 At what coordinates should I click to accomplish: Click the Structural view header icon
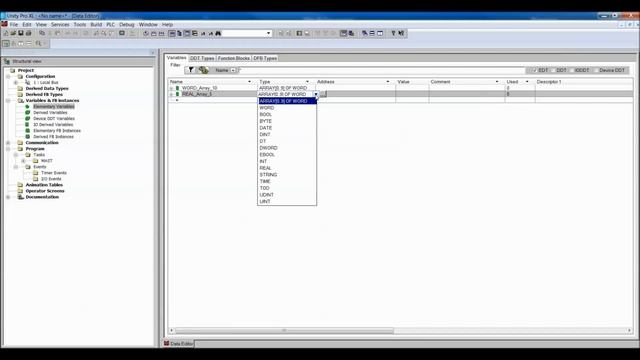[7, 61]
